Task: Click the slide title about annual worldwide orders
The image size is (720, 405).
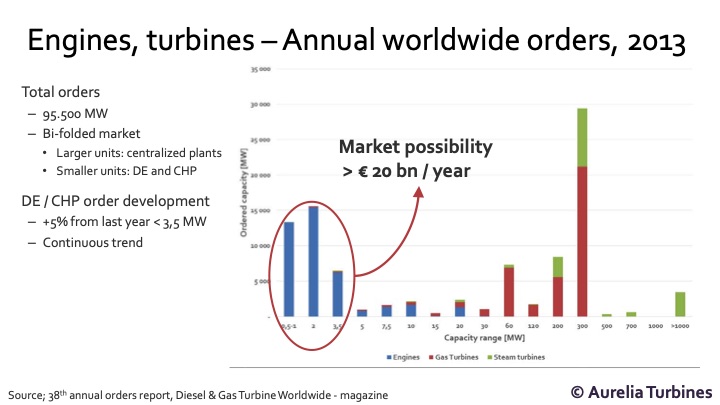Action: click(356, 40)
